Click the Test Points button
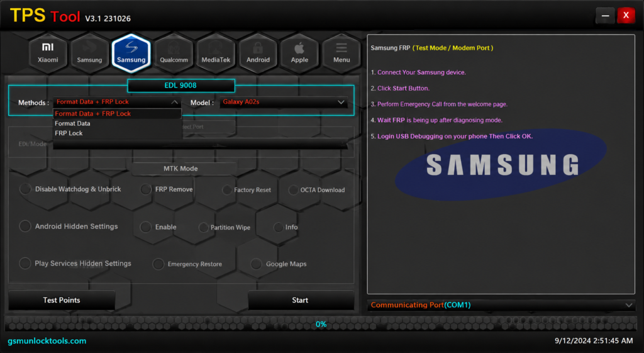644x353 pixels. click(62, 300)
